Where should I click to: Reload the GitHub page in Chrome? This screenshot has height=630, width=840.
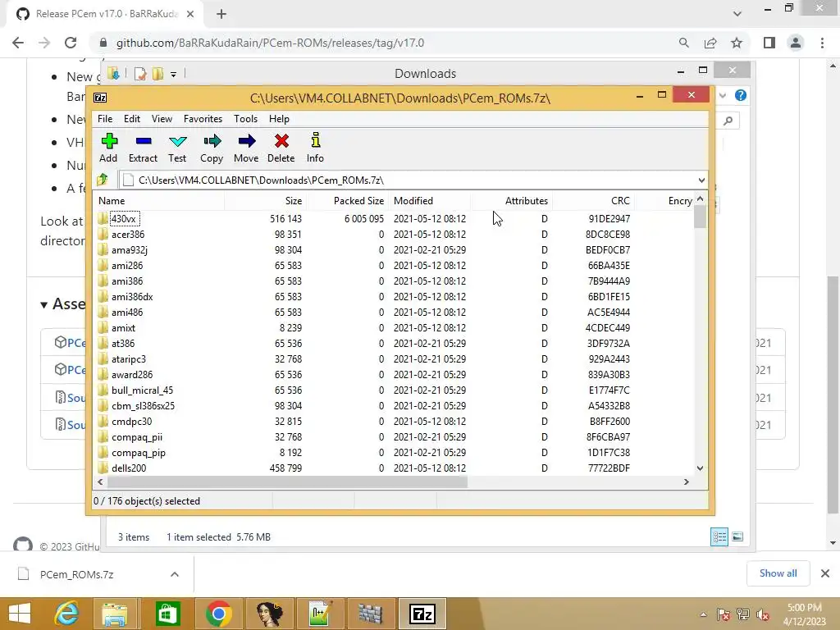[71, 43]
